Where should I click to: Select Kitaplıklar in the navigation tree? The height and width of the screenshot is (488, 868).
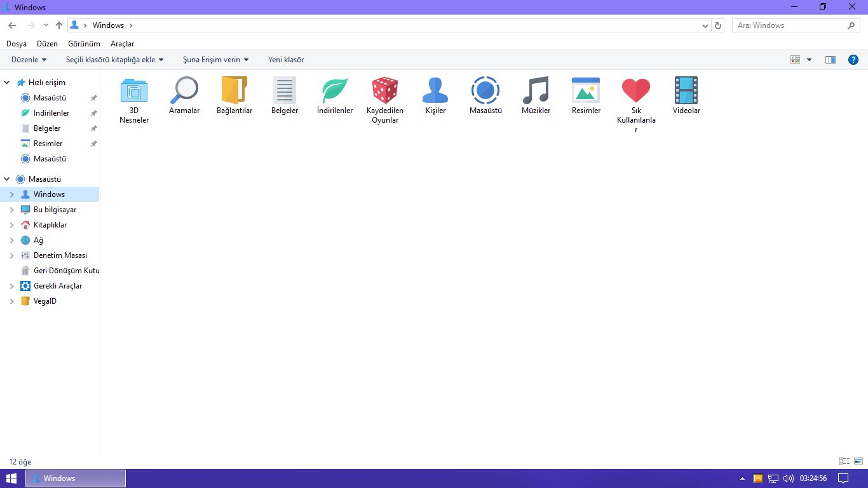coord(50,225)
